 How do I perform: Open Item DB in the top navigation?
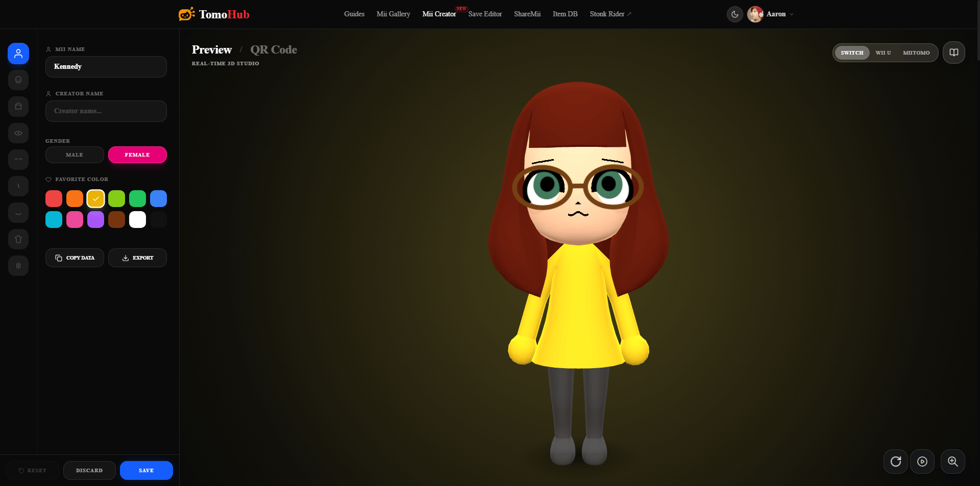pos(565,14)
